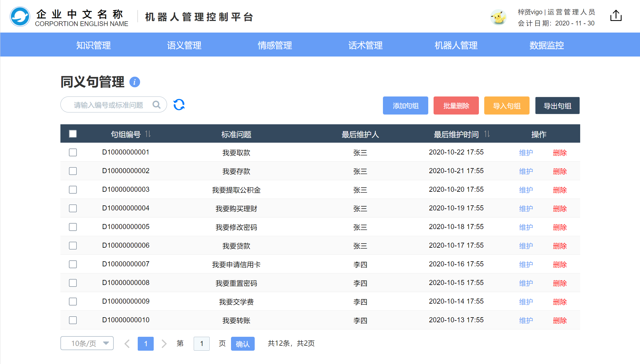Screen dimensions: 640x364
Task: Click the company logo icon
Action: [x=20, y=17]
